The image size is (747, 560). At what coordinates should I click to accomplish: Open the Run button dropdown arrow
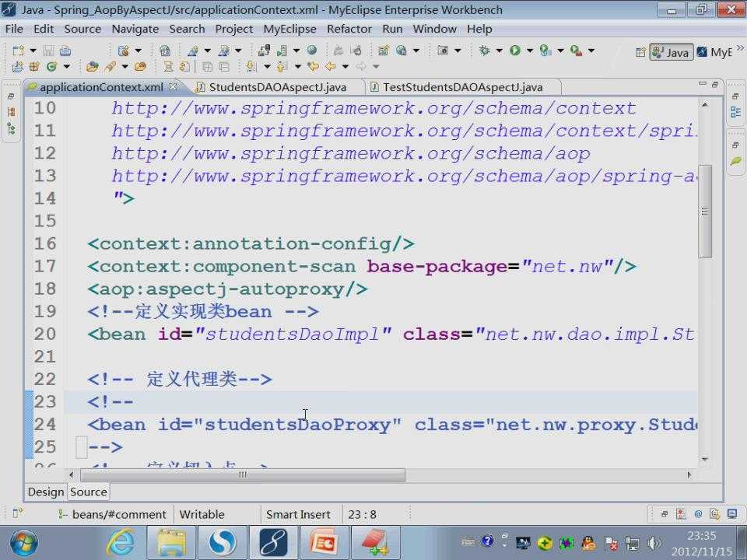coord(530,51)
